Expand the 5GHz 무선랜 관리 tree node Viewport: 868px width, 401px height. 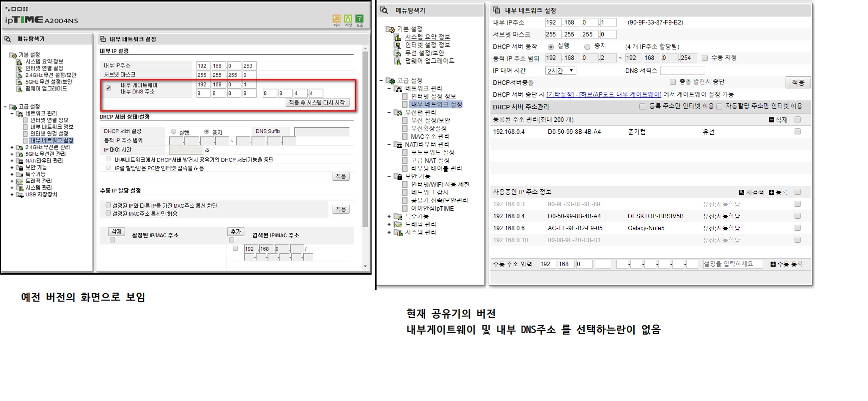tap(12, 154)
